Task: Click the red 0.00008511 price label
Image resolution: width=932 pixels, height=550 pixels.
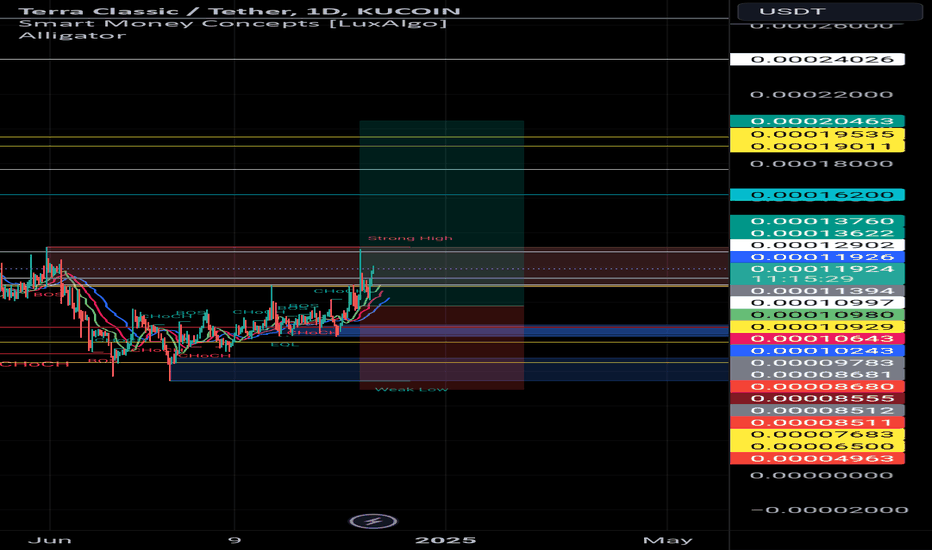Action: [x=817, y=423]
